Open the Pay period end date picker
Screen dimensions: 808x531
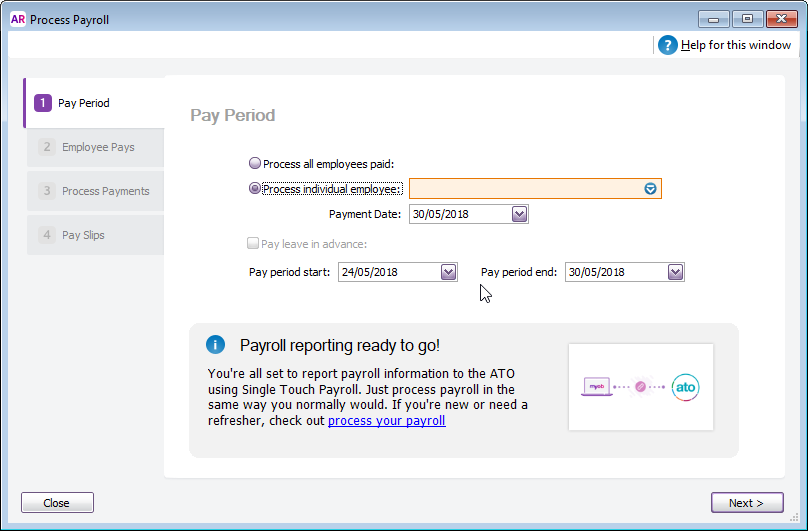[x=675, y=272]
